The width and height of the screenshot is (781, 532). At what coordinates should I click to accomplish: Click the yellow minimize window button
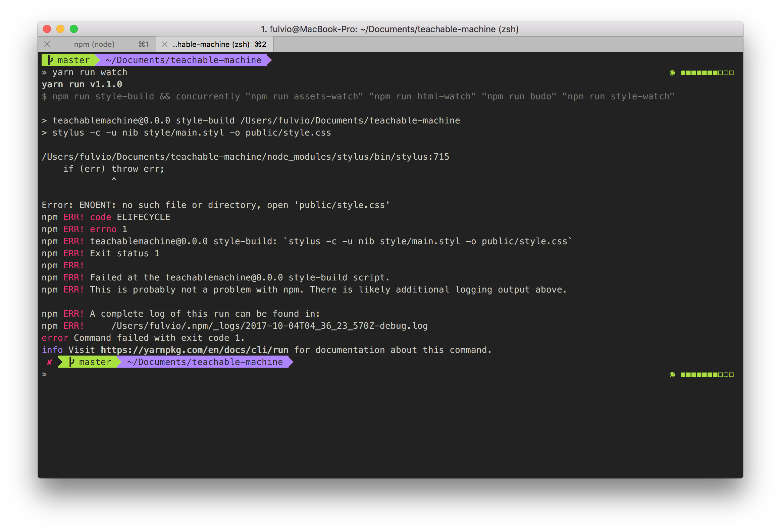pos(60,29)
